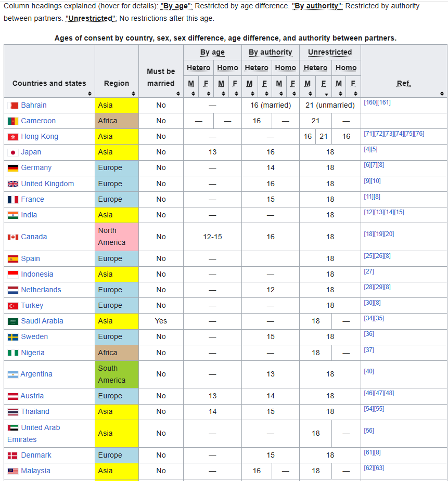Click the Argentina flag icon
The image size is (448, 481).
[x=13, y=374]
